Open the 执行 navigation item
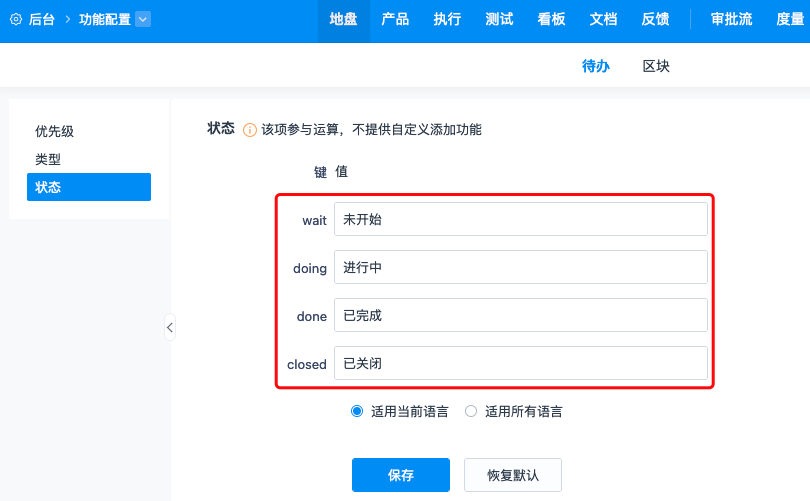Image resolution: width=810 pixels, height=501 pixels. [447, 19]
